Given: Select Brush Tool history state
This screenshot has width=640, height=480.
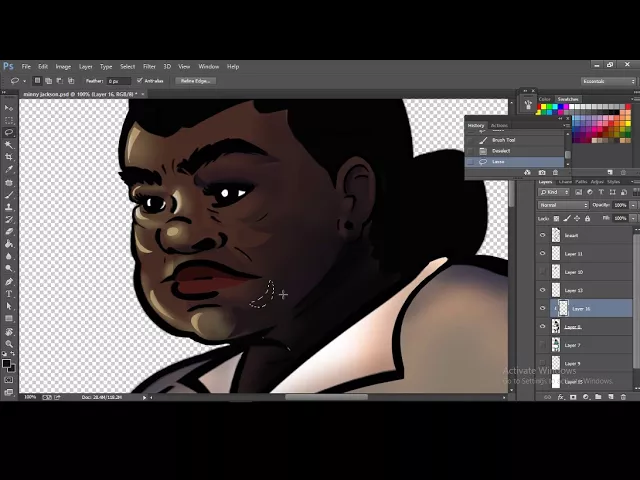Looking at the screenshot, I should point(514,140).
